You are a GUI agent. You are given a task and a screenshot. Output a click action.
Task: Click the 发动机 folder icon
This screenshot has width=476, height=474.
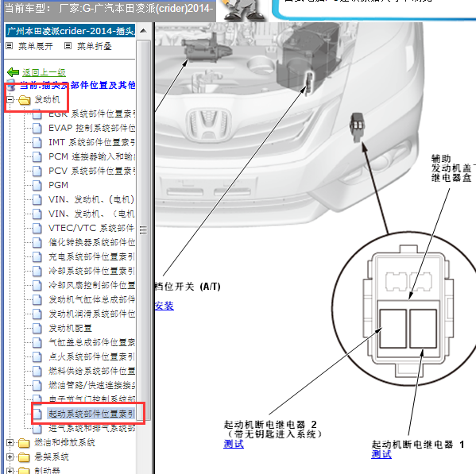pos(25,100)
